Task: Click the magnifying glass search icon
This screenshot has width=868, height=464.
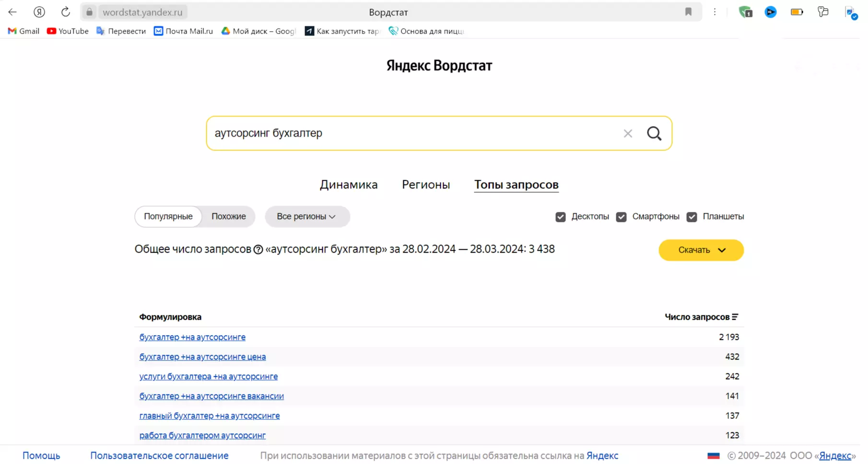Action: [x=654, y=133]
